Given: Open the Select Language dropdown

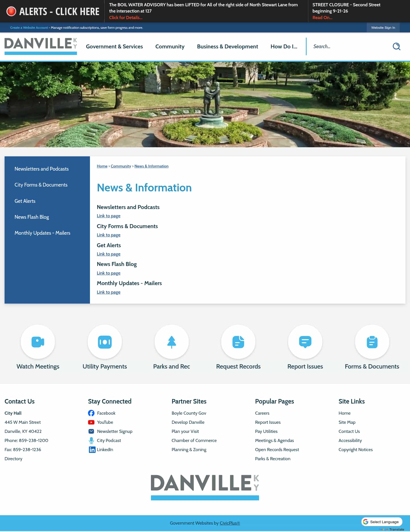Looking at the screenshot, I should [x=382, y=522].
